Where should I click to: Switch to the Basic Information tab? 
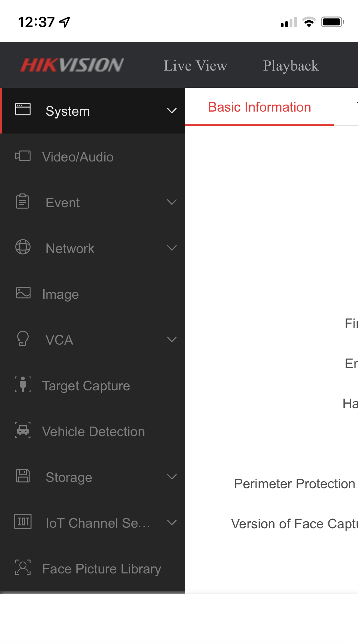tap(259, 107)
